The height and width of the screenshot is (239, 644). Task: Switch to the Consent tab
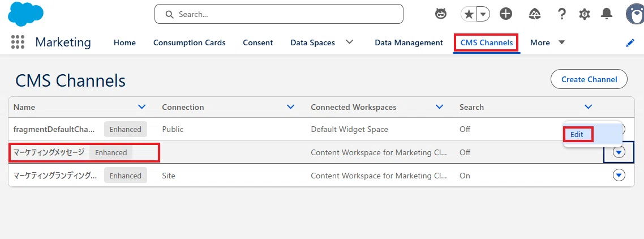click(x=258, y=42)
